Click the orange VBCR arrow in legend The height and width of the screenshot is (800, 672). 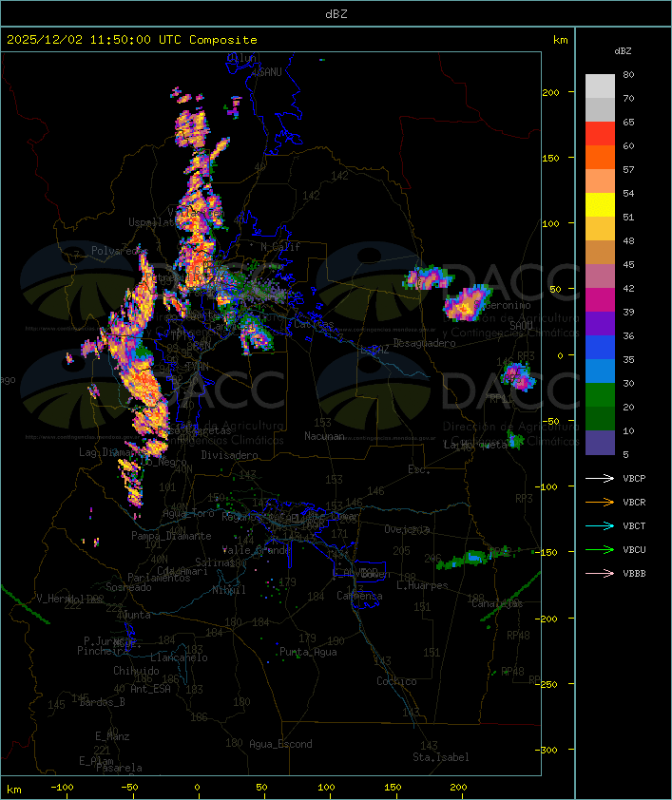click(x=600, y=502)
